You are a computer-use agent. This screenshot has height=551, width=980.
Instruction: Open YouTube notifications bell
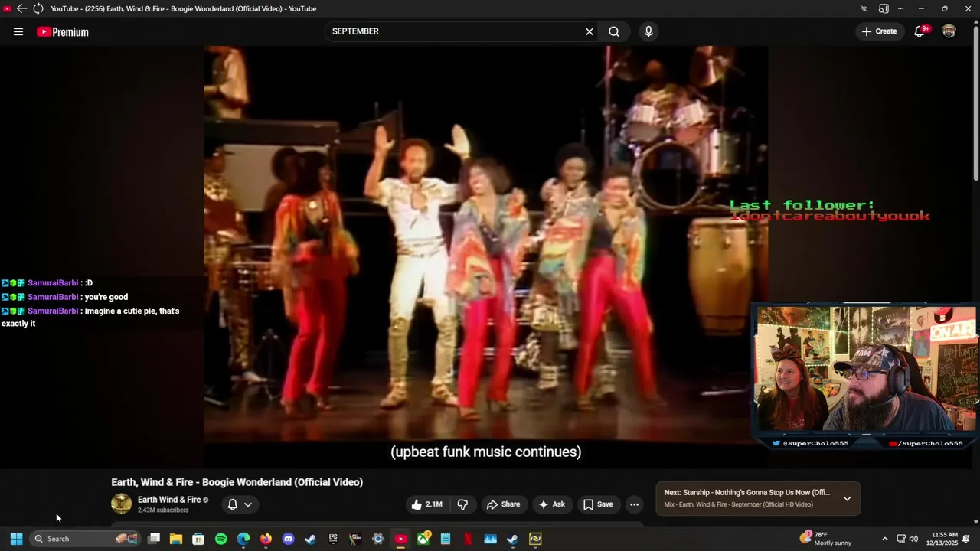pos(920,31)
